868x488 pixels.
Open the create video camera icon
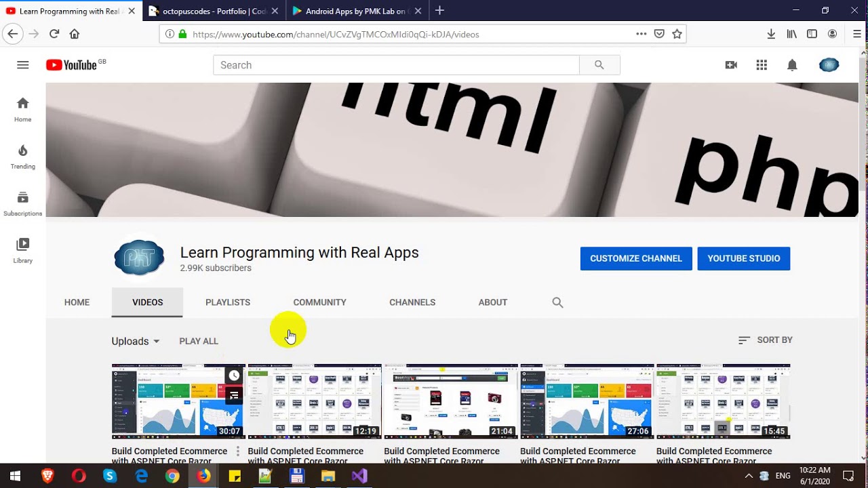pyautogui.click(x=731, y=65)
